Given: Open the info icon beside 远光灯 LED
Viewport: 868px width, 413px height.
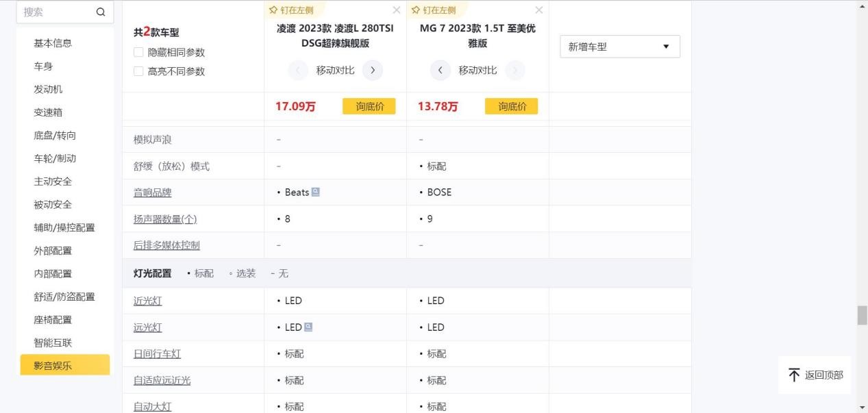Looking at the screenshot, I should pyautogui.click(x=308, y=327).
